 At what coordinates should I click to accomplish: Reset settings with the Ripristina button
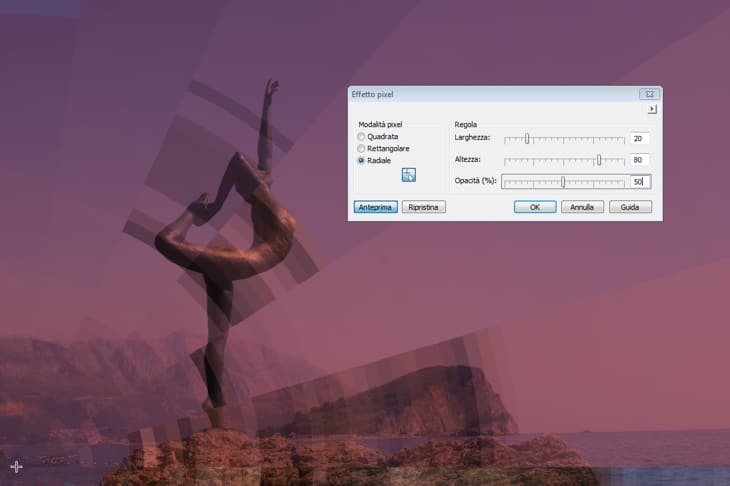point(425,207)
